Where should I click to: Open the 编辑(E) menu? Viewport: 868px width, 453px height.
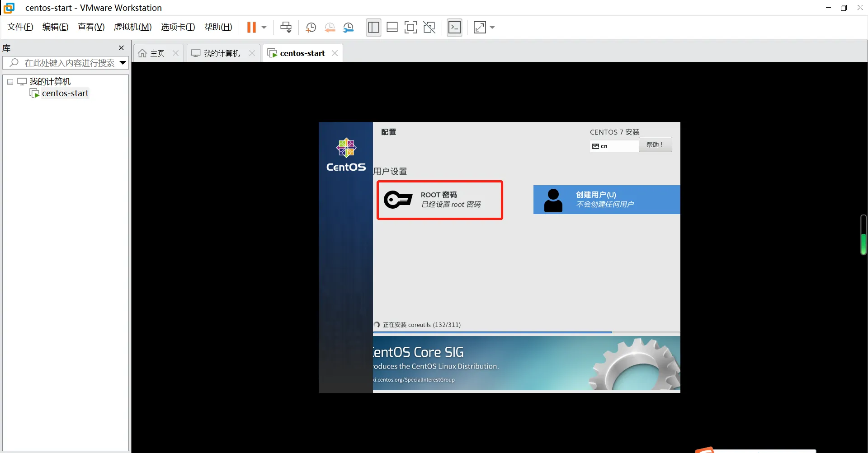pos(56,27)
